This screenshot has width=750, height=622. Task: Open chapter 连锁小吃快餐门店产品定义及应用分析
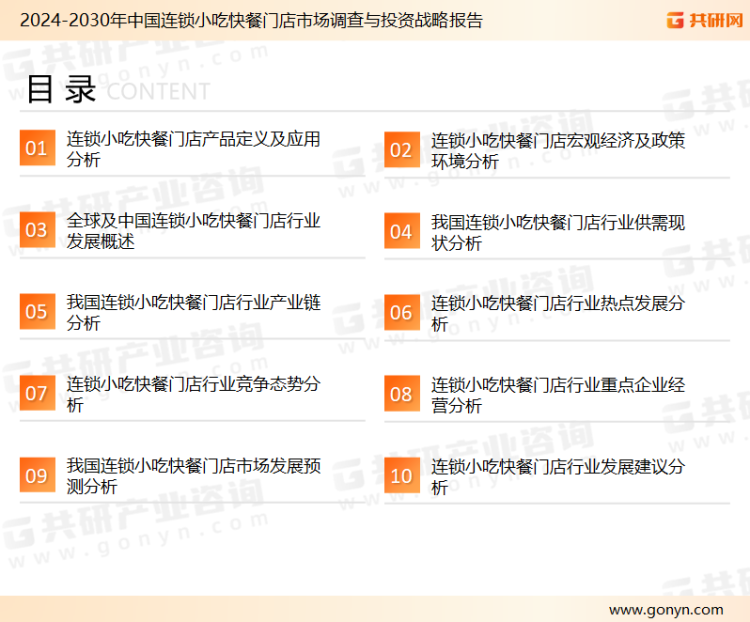pos(193,149)
